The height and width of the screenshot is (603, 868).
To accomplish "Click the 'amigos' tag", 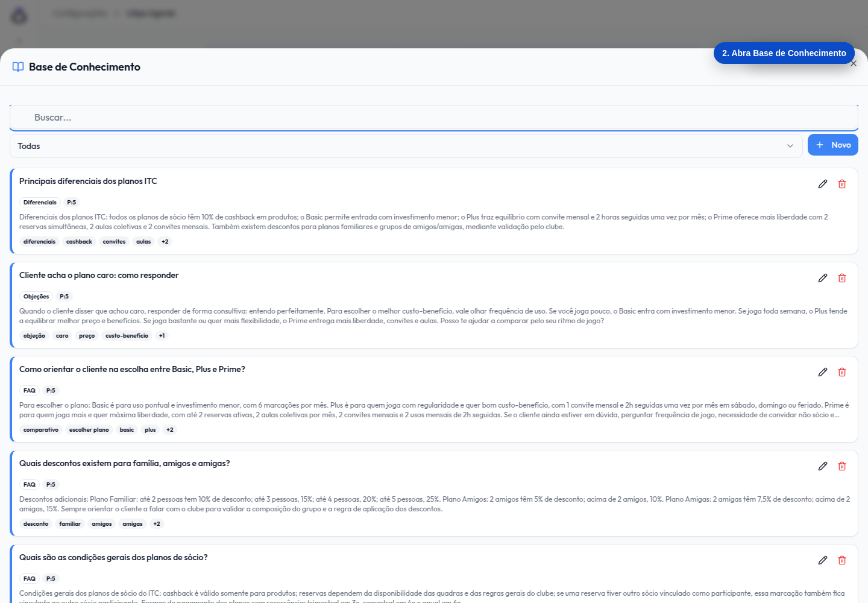I will pyautogui.click(x=102, y=524).
